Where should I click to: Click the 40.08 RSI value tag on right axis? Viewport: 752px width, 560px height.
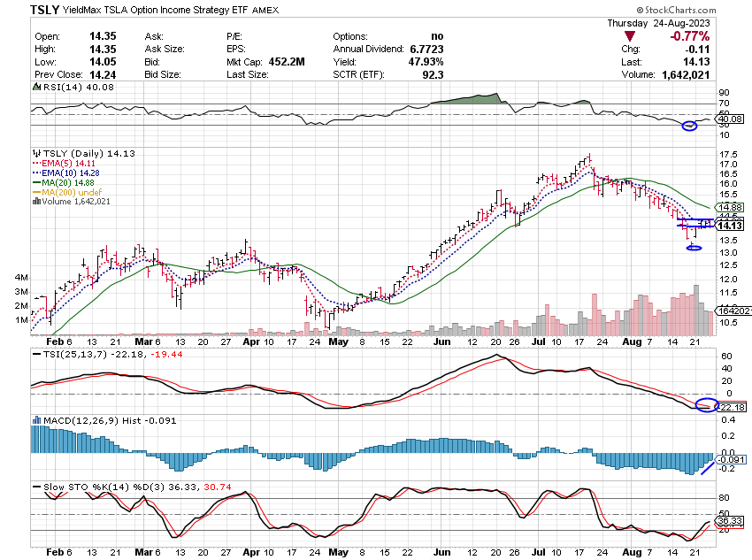[x=731, y=119]
